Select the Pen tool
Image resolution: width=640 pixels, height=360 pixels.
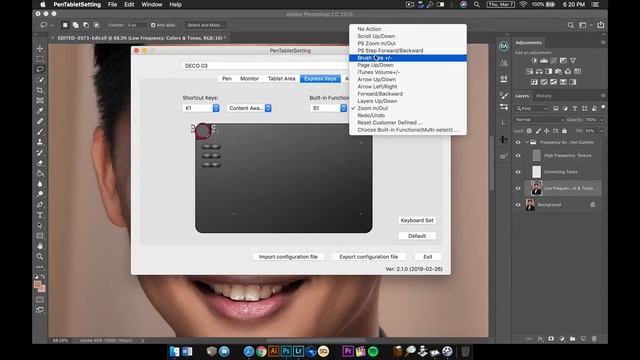pyautogui.click(x=40, y=204)
